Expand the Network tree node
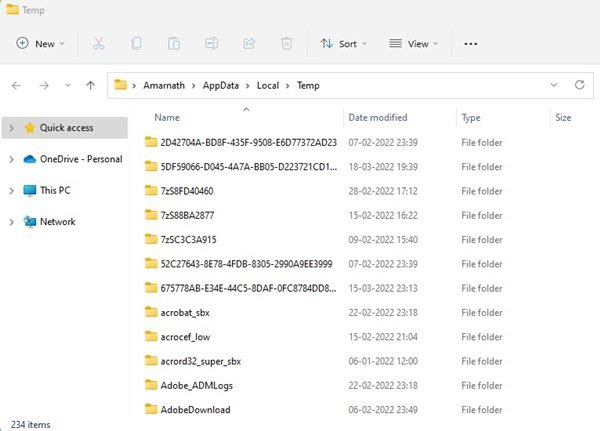 point(11,222)
